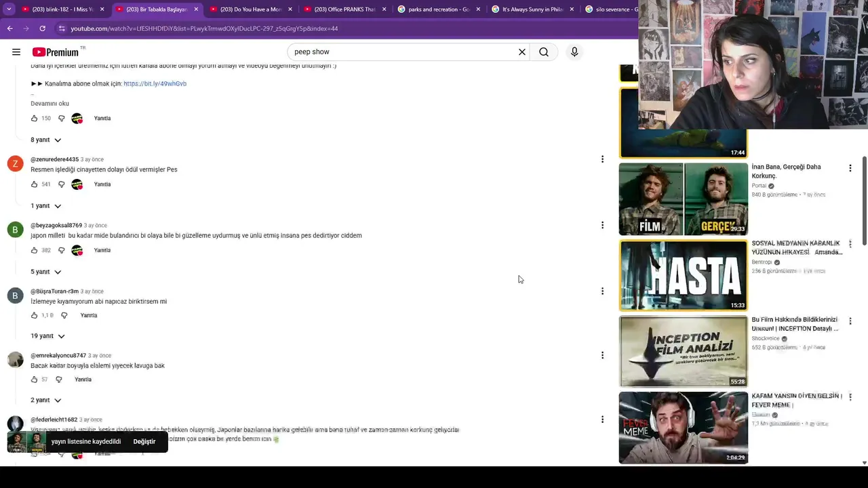Run search with magnifier button
Viewport: 868px width, 488px height.
pyautogui.click(x=544, y=52)
